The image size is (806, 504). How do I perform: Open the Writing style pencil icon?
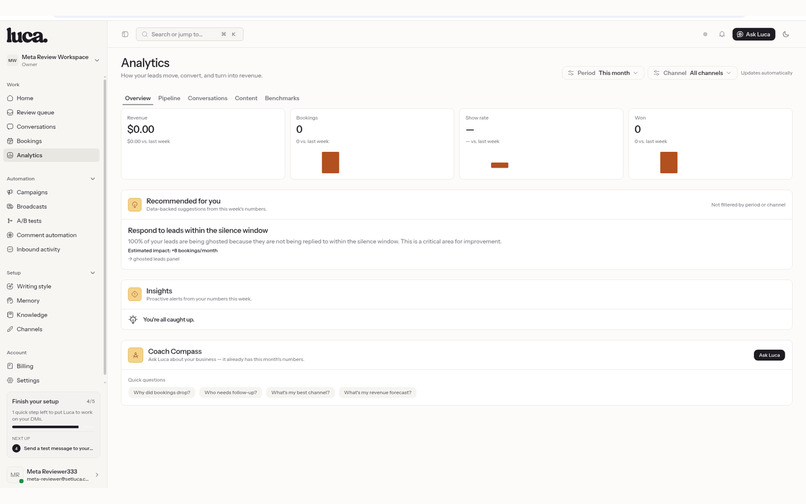(10, 286)
